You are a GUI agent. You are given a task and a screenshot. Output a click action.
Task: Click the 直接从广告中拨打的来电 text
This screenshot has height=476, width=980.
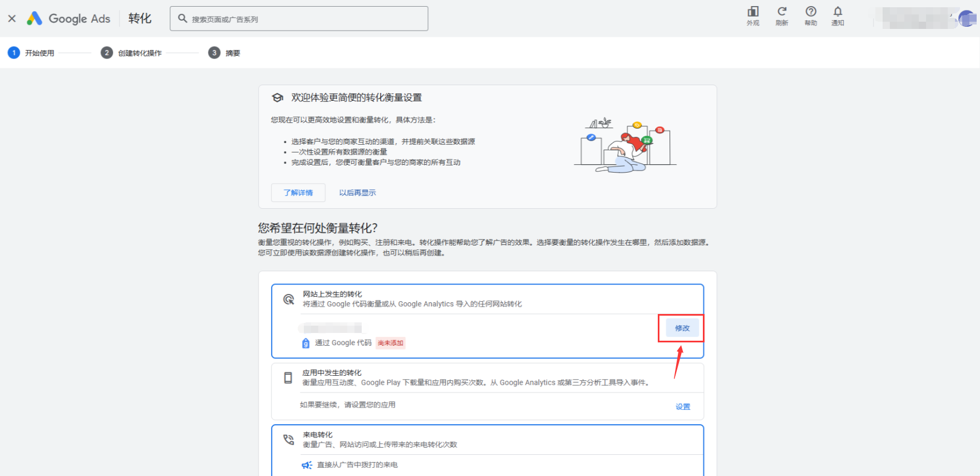coord(357,465)
